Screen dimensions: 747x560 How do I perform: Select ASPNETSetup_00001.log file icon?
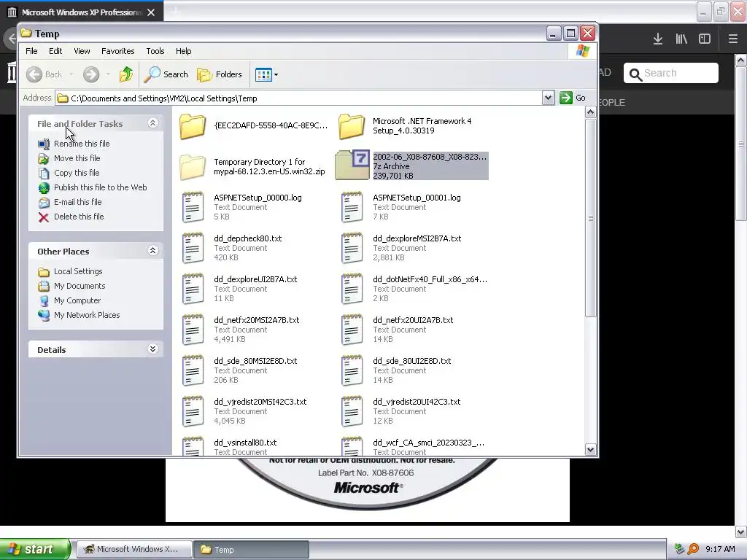pos(352,207)
